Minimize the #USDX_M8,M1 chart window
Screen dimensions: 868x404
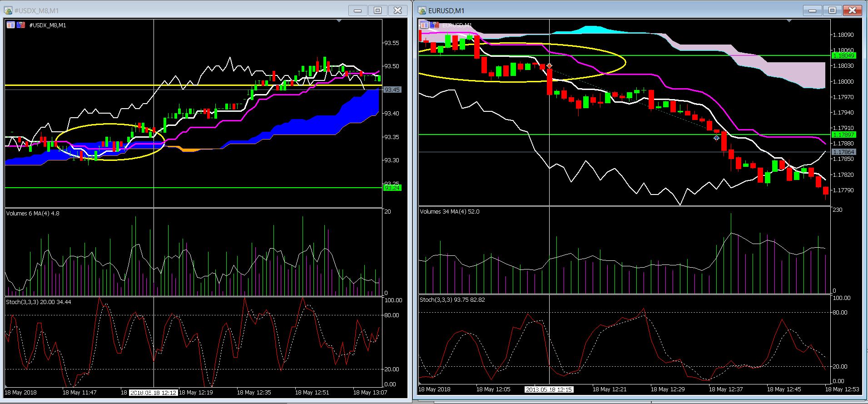coord(357,10)
